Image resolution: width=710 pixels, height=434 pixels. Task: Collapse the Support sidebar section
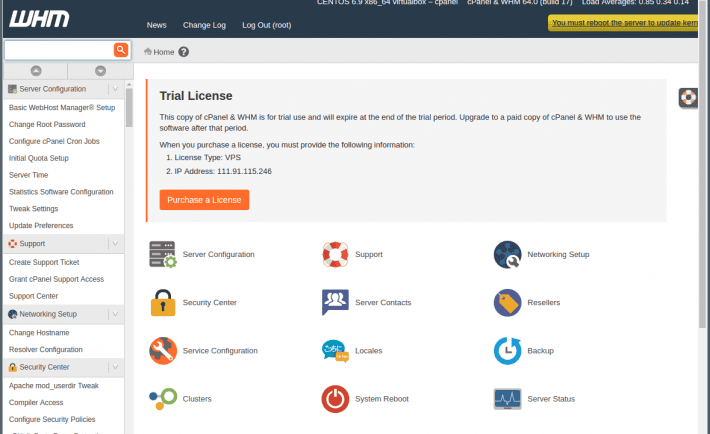[x=115, y=243]
